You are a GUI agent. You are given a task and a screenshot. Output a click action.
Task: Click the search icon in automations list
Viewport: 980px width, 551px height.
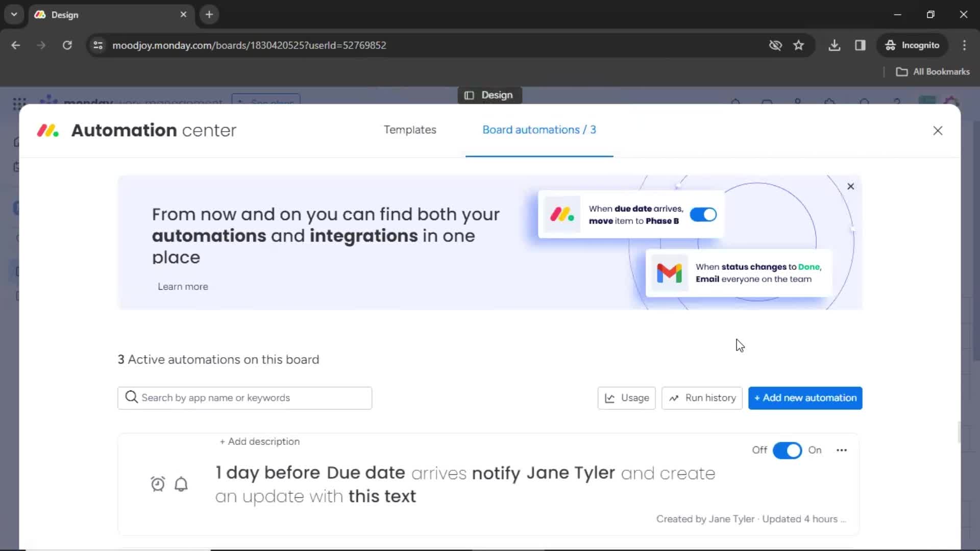(x=131, y=397)
